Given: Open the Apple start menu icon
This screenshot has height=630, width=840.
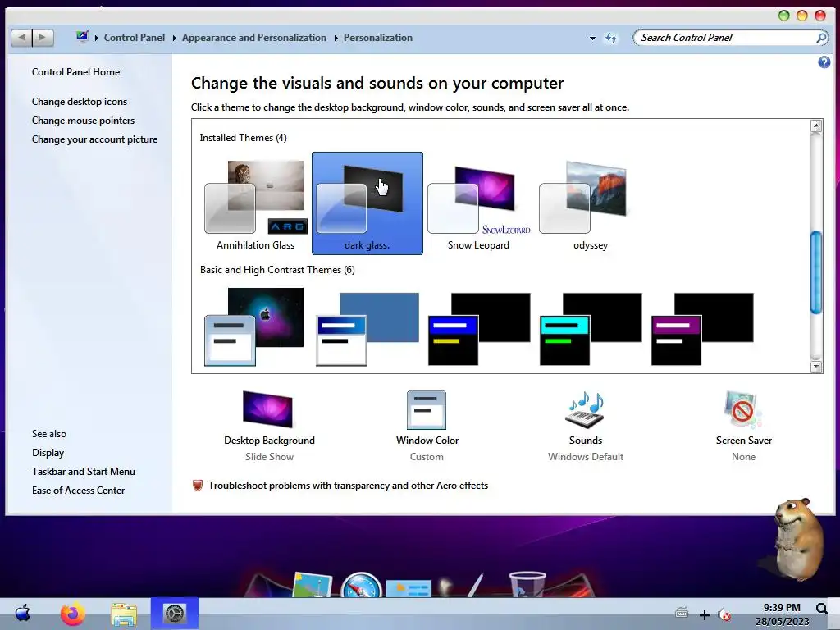Looking at the screenshot, I should coord(22,614).
